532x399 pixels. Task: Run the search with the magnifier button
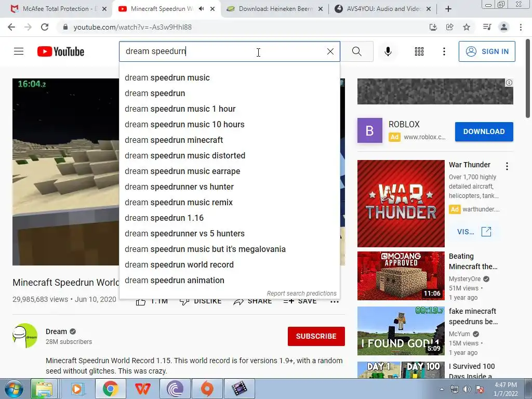coord(356,51)
